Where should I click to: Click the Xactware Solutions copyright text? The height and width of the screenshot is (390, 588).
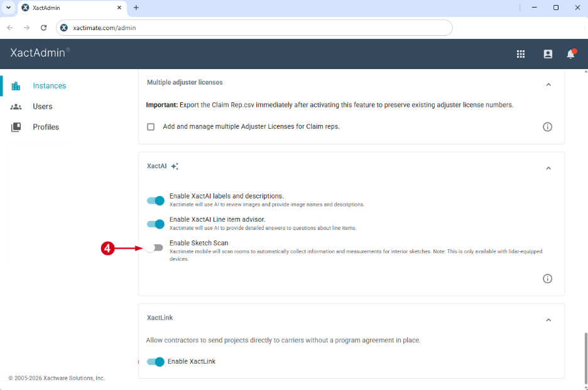57,378
